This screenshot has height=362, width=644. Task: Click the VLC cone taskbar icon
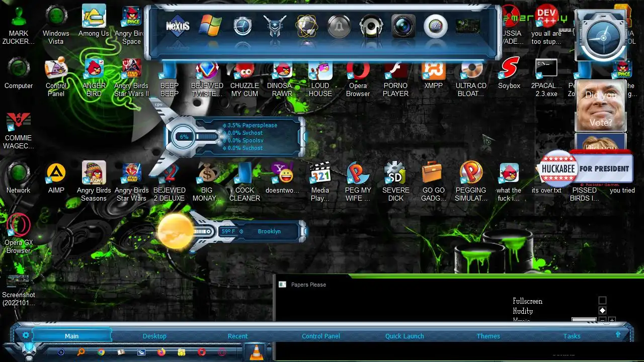(x=257, y=351)
